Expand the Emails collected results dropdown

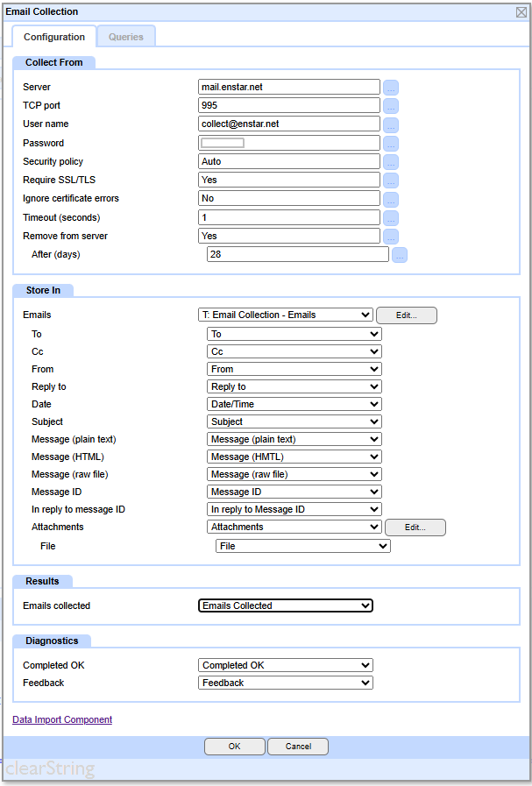click(286, 605)
